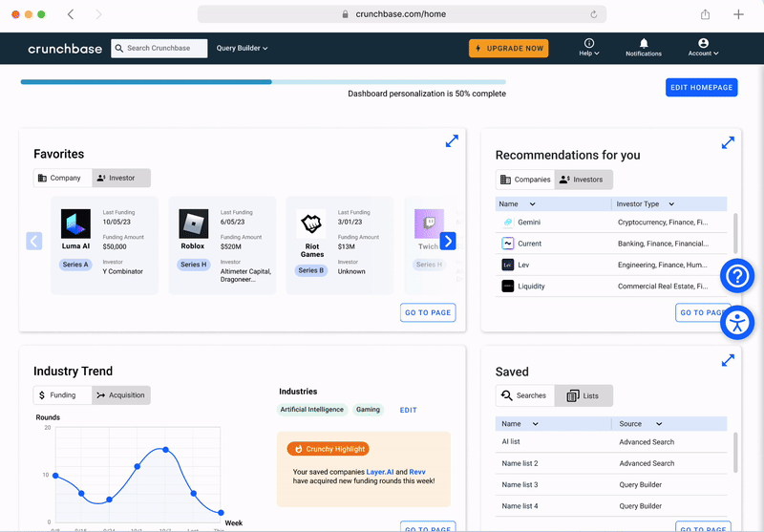Image resolution: width=764 pixels, height=532 pixels.
Task: Open Saved Name column dropdown
Action: [535, 424]
